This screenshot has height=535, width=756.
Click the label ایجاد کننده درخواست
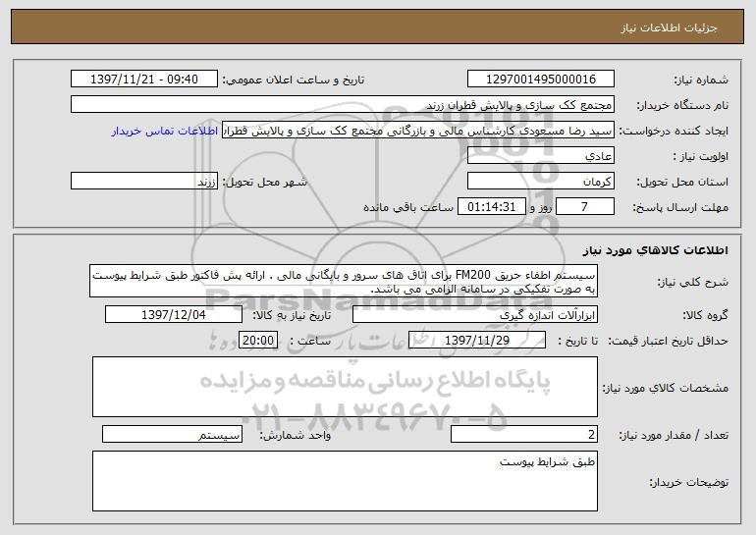tap(674, 132)
